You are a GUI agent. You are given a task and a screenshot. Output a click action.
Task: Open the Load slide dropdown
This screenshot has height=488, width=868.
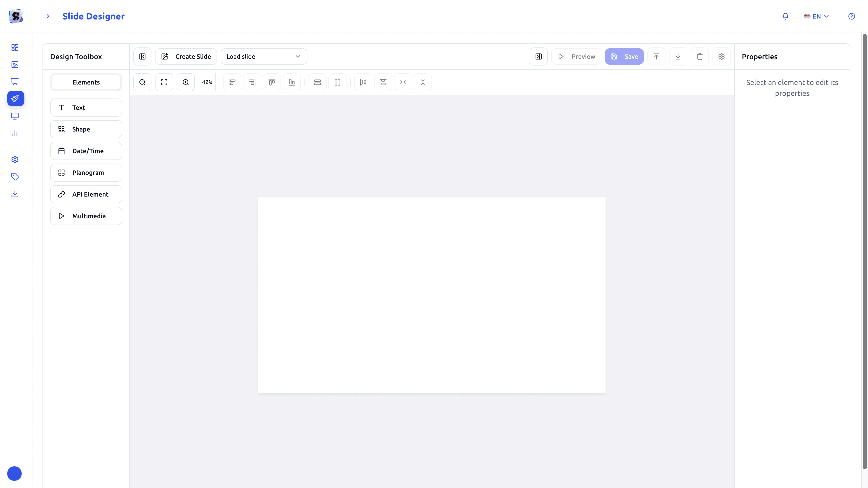coord(264,56)
